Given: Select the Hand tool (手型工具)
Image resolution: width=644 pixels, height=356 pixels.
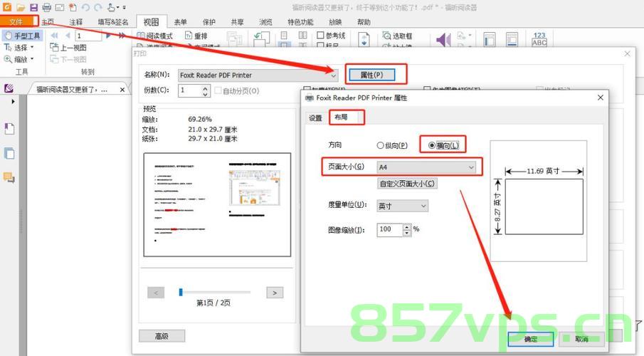Looking at the screenshot, I should (23, 36).
